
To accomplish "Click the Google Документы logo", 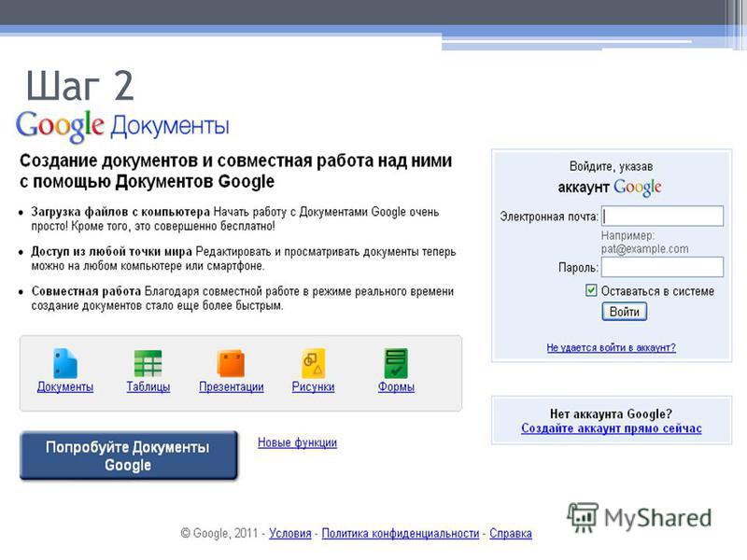I will tap(122, 126).
